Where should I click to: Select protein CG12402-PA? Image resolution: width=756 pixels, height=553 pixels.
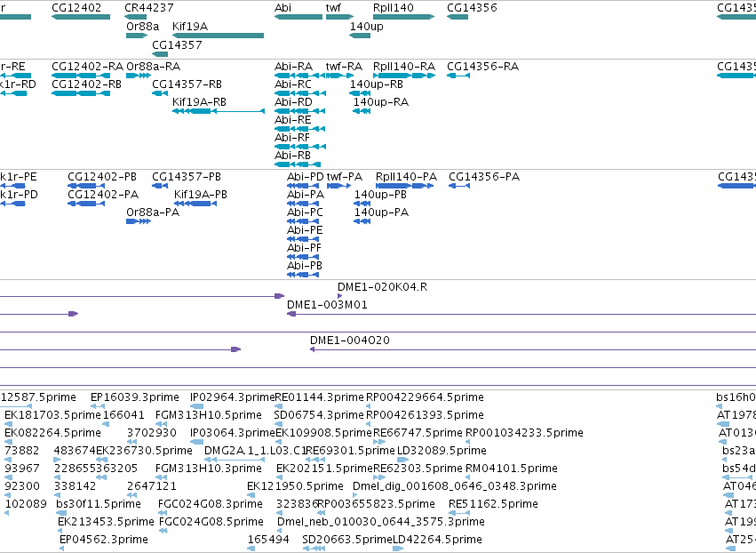pos(86,204)
